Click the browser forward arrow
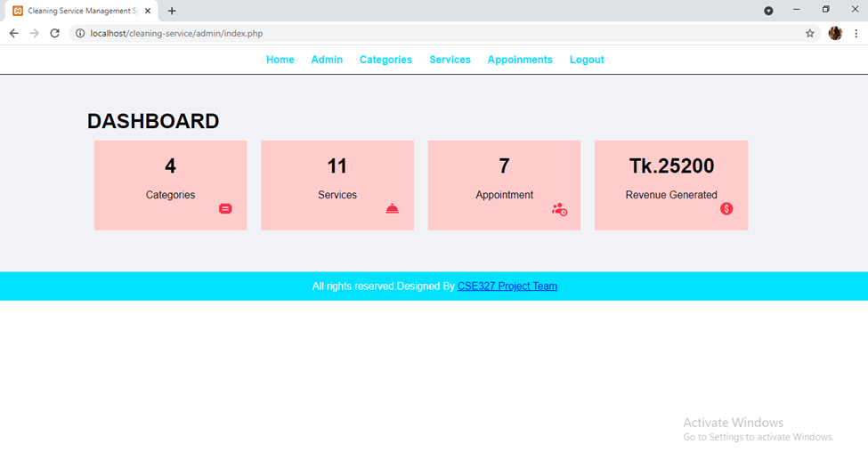The width and height of the screenshot is (868, 460). (35, 33)
